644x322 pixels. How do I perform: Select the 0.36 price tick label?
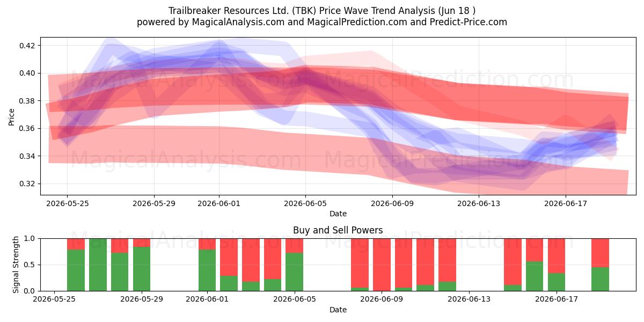(x=26, y=128)
